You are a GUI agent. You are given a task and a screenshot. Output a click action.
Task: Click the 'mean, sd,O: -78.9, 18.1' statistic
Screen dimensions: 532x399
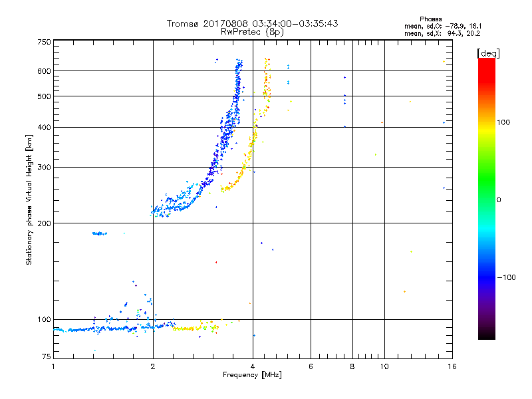coord(443,26)
